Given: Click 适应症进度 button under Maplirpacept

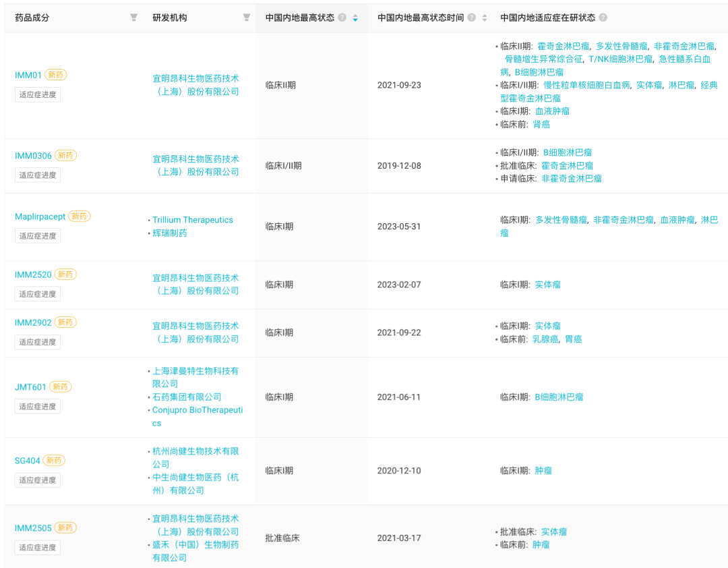Looking at the screenshot, I should 38,236.
